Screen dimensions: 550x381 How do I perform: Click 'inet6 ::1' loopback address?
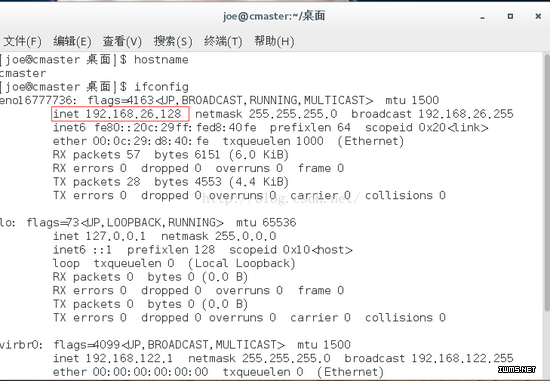pyautogui.click(x=82, y=250)
